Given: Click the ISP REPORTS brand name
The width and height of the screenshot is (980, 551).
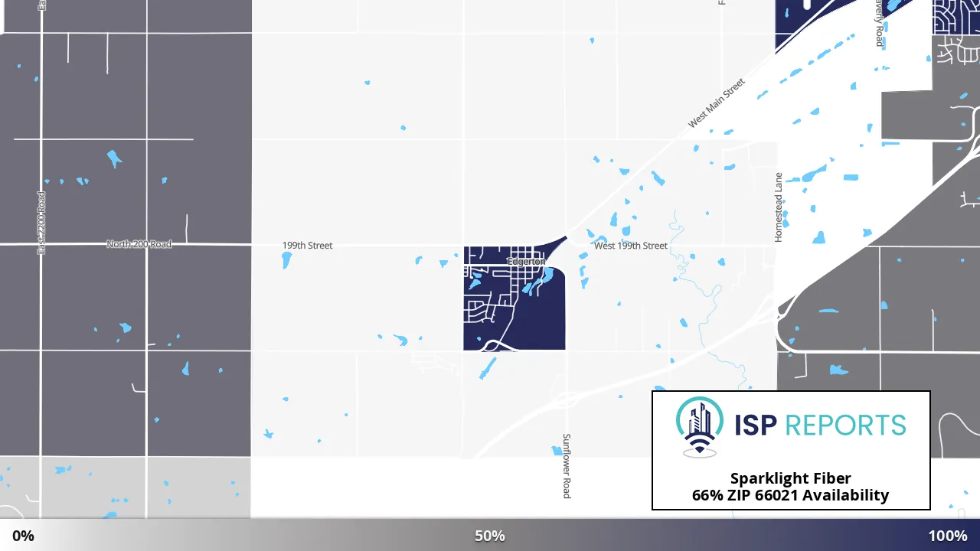Looking at the screenshot, I should (819, 425).
